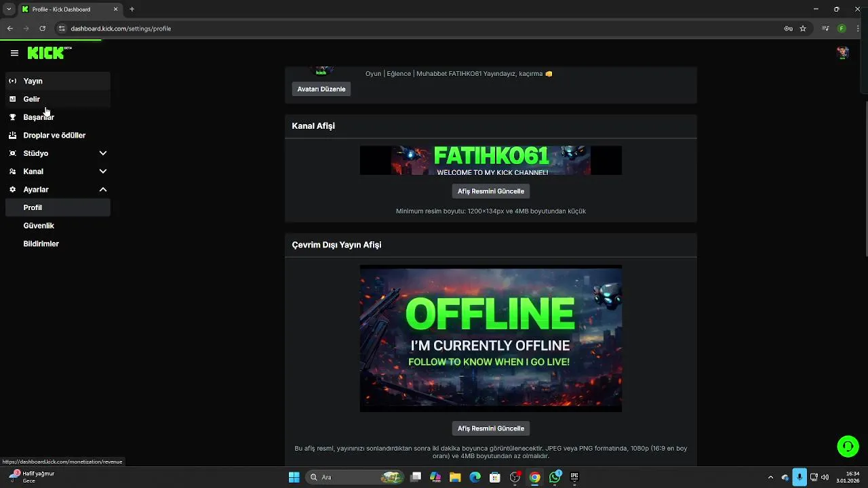
Task: Show hidden system tray icons
Action: [x=770, y=477]
